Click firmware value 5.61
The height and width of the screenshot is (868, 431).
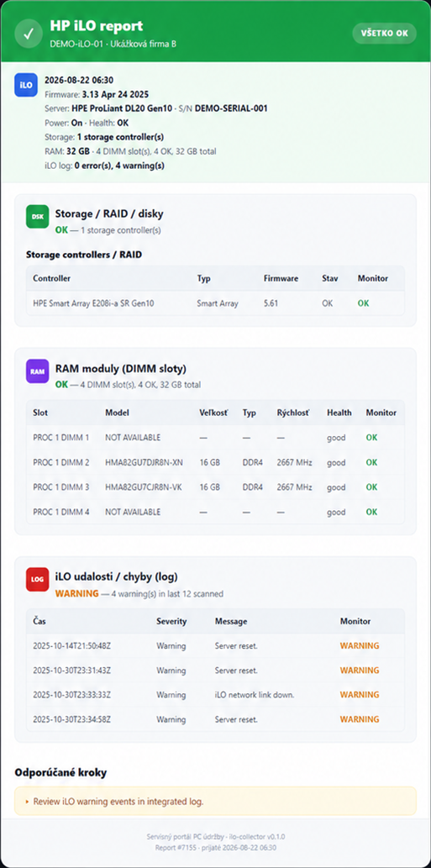(x=271, y=303)
